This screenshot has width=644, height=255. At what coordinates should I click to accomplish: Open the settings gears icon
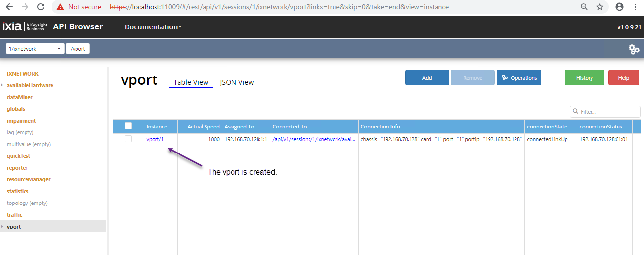pos(634,49)
